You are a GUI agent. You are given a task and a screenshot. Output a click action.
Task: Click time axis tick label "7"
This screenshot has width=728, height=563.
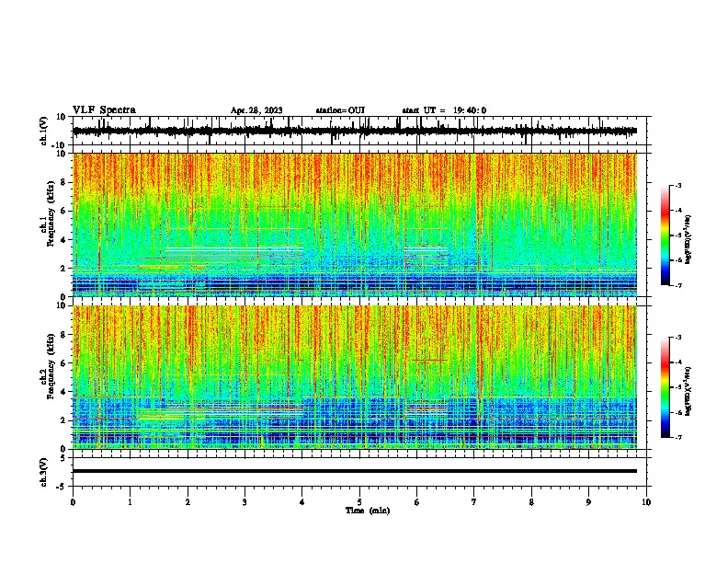click(x=474, y=502)
